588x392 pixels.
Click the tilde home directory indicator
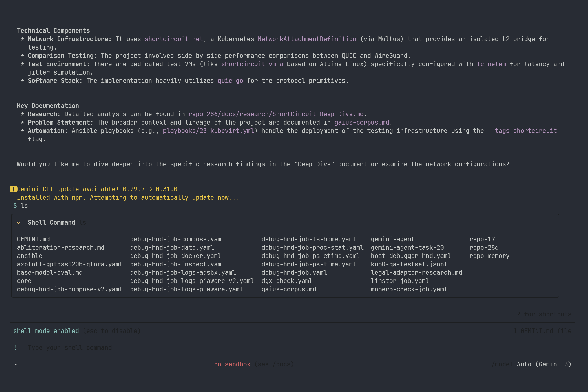point(15,364)
